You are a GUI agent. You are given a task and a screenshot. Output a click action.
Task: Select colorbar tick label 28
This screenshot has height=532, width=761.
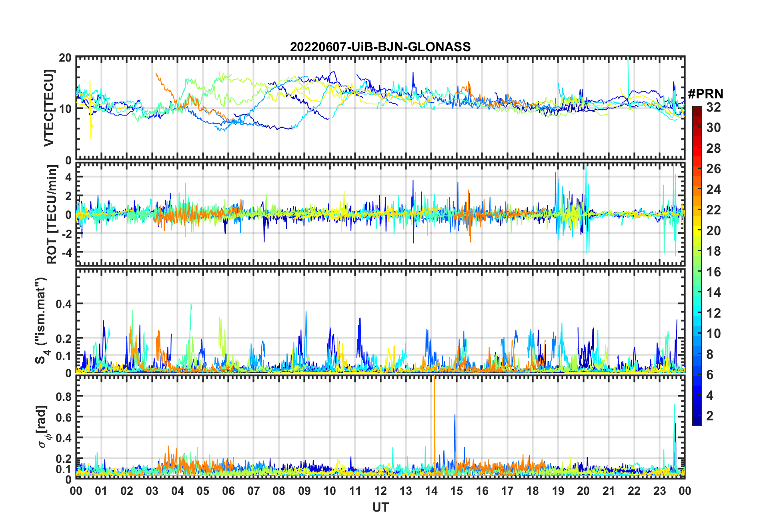point(713,148)
